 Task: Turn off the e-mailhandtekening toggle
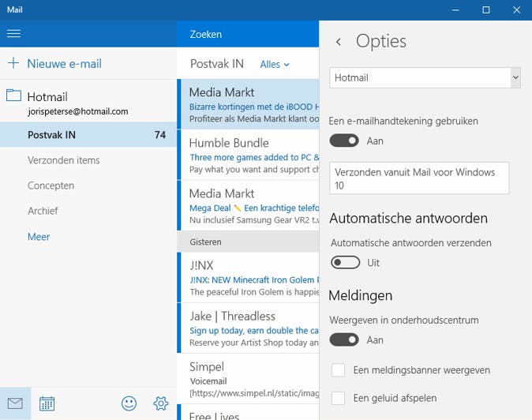(344, 141)
